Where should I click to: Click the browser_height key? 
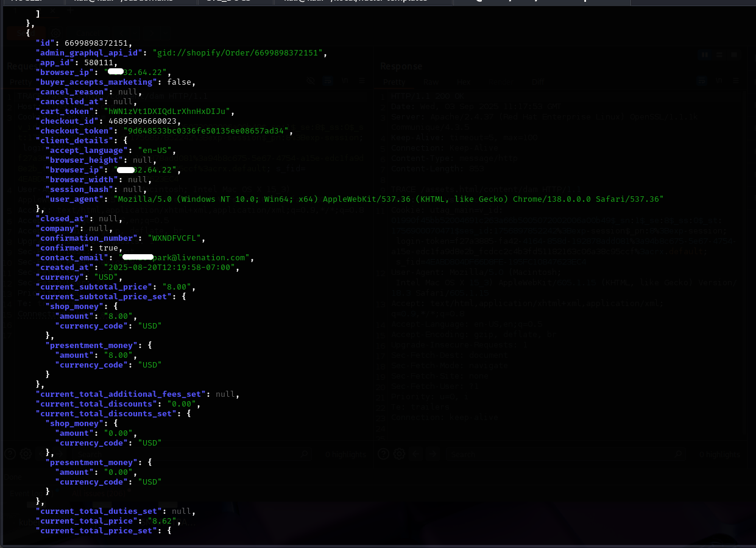(85, 160)
